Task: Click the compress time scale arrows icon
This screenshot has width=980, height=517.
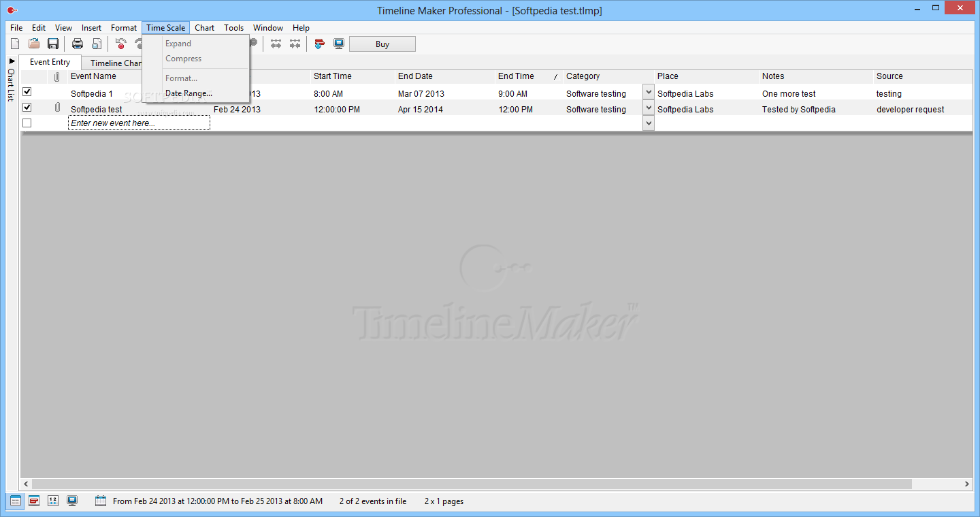Action: 295,44
